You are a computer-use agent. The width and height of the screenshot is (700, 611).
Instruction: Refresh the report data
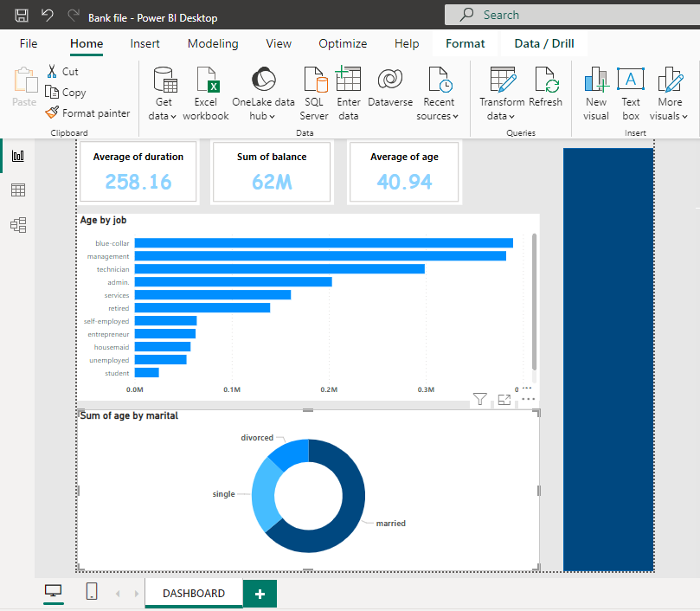[546, 91]
